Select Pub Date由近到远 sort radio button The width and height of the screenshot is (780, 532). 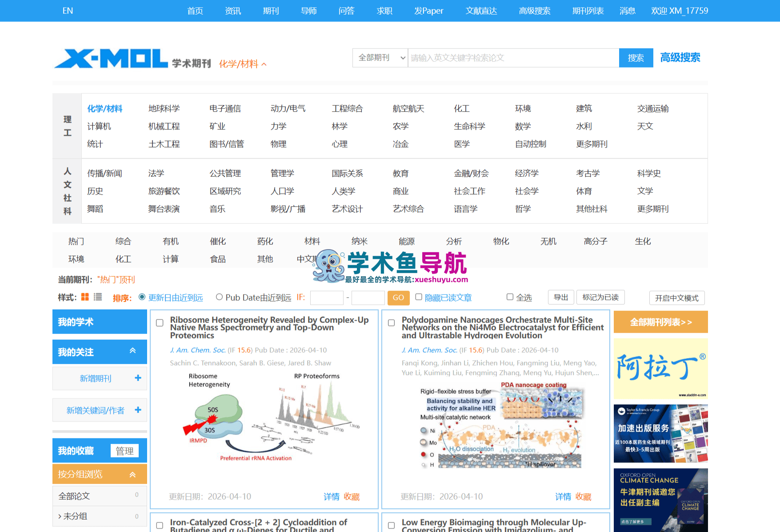[x=219, y=297]
